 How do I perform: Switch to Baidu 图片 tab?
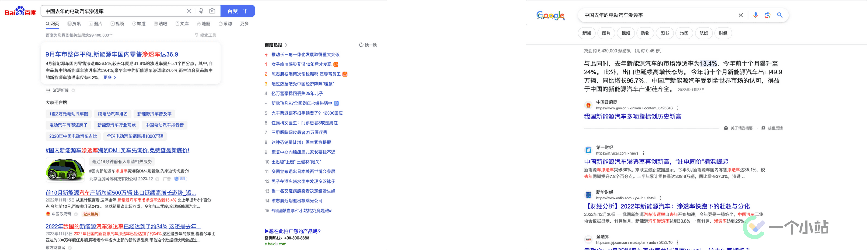(x=96, y=23)
